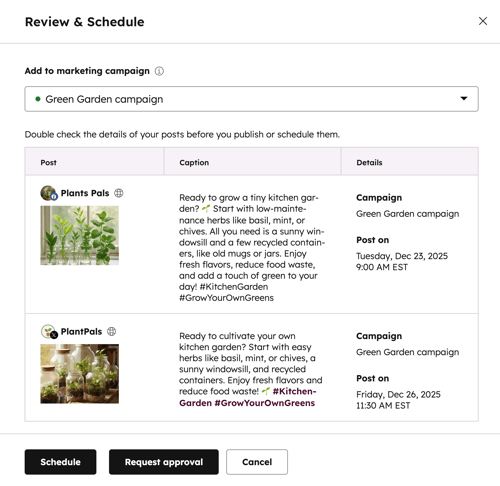The height and width of the screenshot is (486, 500).
Task: Click the Request approval button
Action: tap(164, 462)
